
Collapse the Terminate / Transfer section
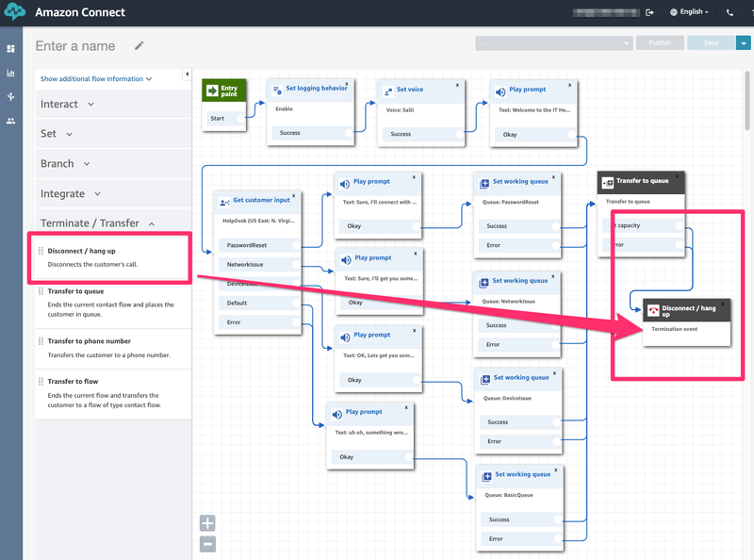coord(98,223)
